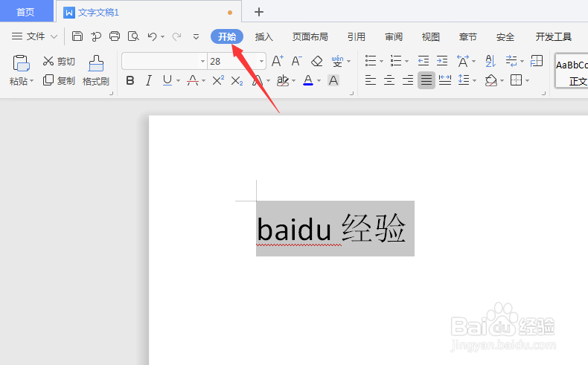Apply Superscript X² formatting
This screenshot has height=365, width=588.
click(218, 80)
